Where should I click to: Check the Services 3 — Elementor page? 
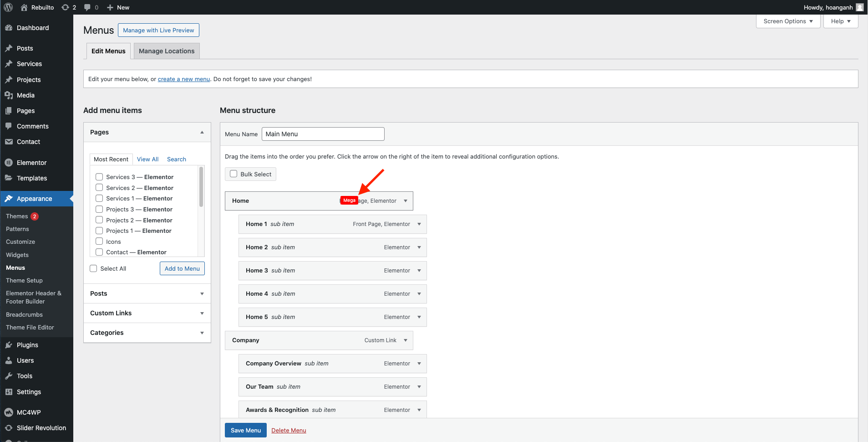click(99, 177)
